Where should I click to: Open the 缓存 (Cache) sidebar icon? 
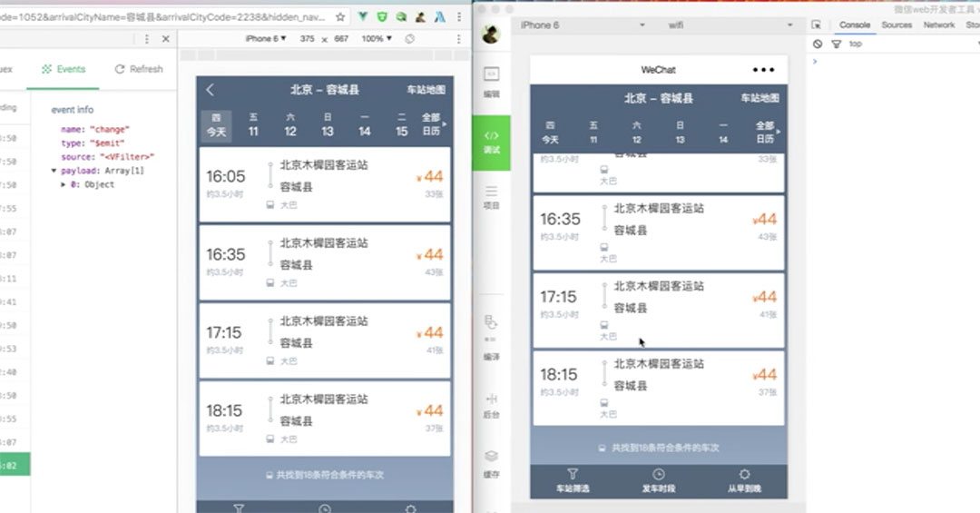491,461
